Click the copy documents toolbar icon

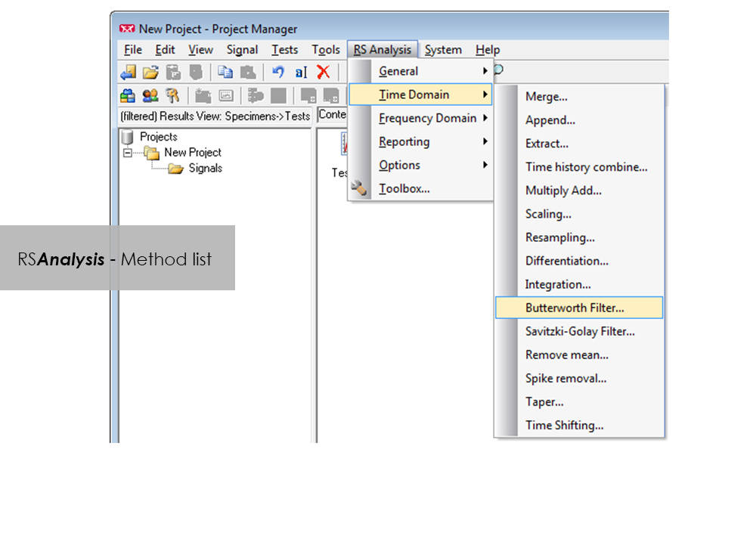click(x=225, y=72)
